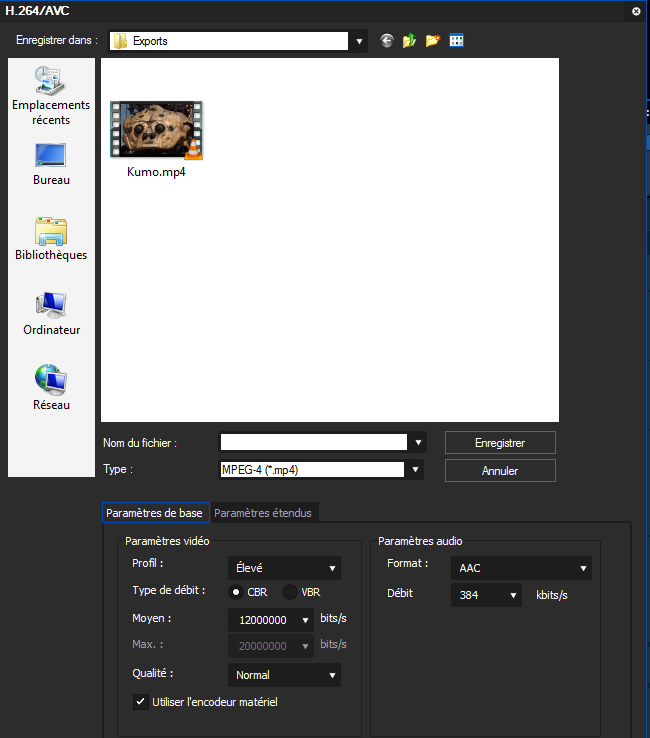This screenshot has width=650, height=738.
Task: Open the view menu icon
Action: point(456,41)
